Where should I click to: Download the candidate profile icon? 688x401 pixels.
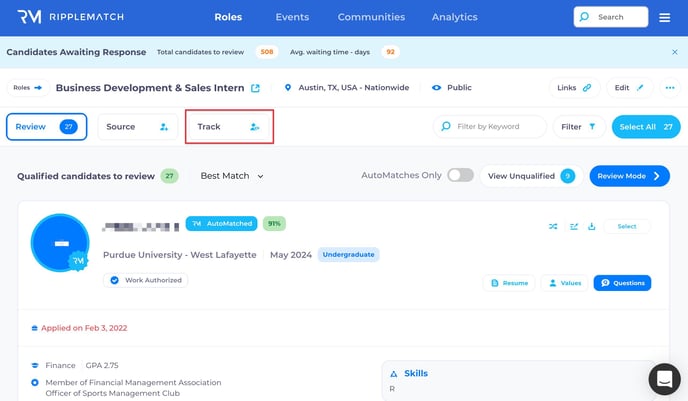[x=591, y=226]
